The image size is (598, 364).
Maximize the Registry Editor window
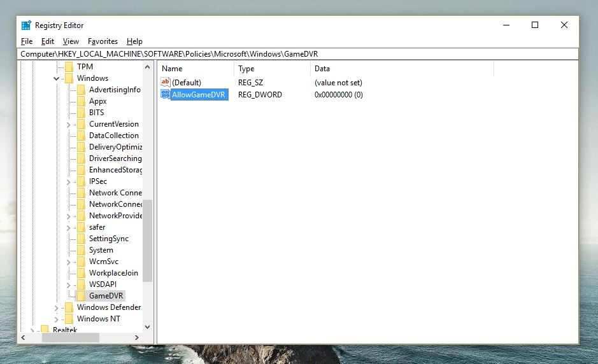click(x=535, y=25)
